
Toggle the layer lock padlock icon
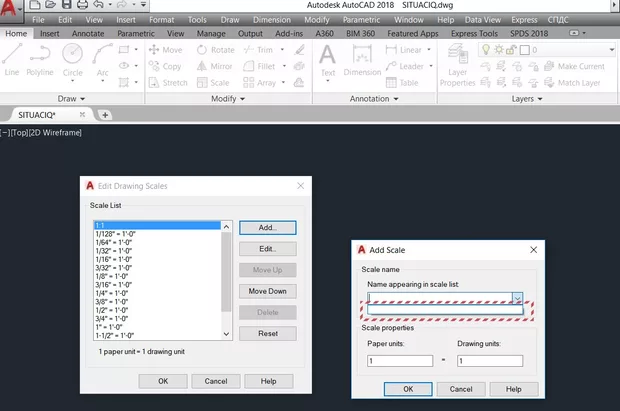pos(511,50)
